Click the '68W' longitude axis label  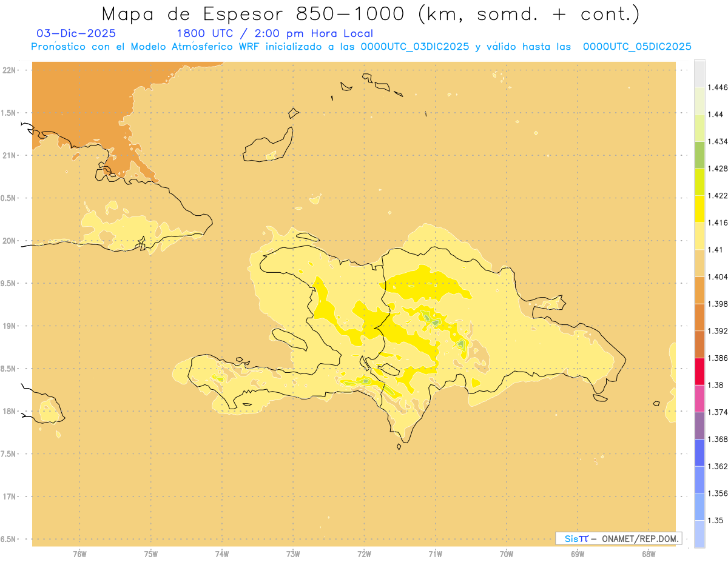coord(649,554)
